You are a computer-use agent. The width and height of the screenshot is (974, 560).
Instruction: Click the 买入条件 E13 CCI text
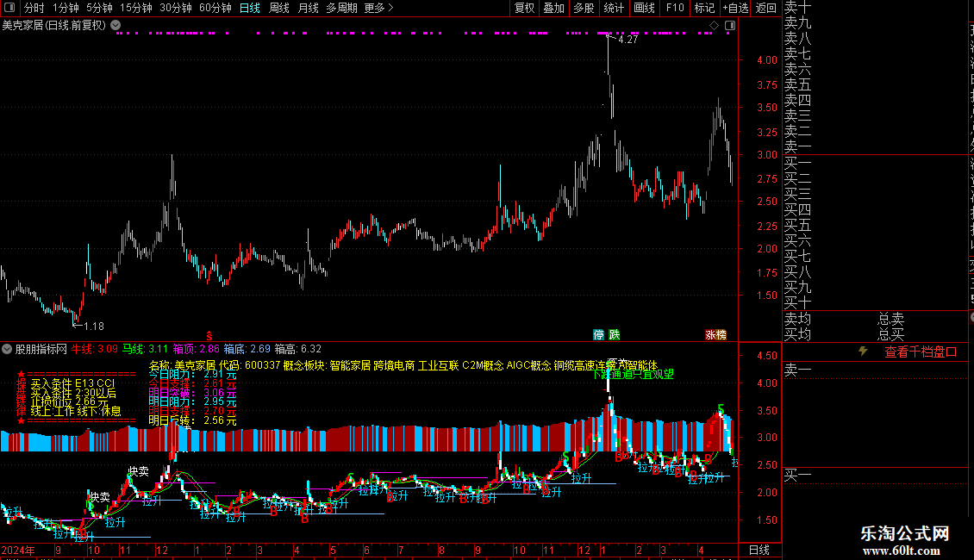pyautogui.click(x=72, y=383)
